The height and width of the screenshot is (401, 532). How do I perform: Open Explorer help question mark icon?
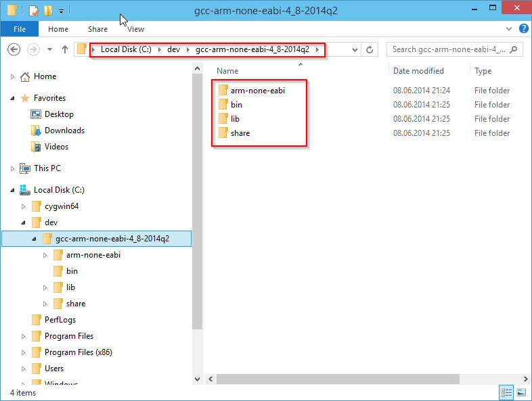523,29
